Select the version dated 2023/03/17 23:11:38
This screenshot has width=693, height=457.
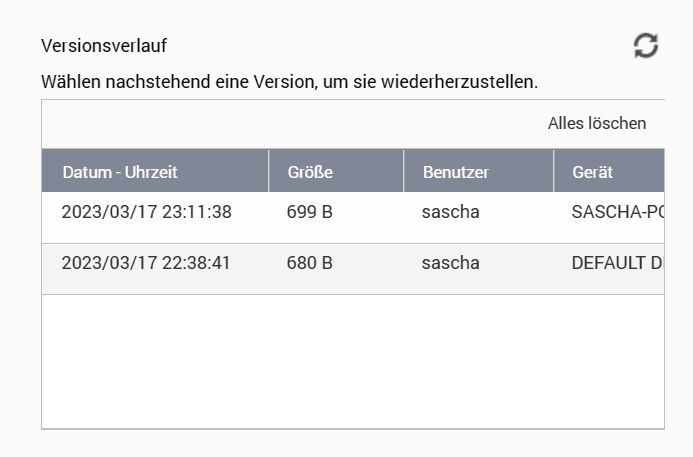click(146, 212)
